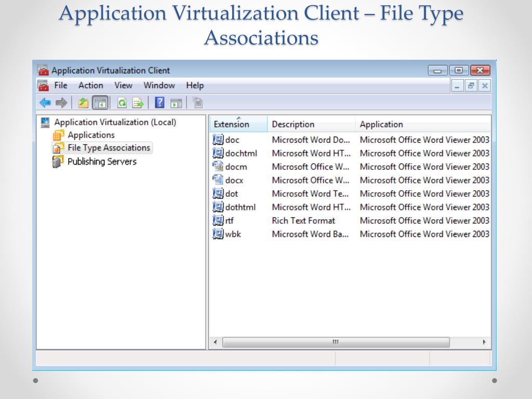Click the file icon of the dochtml row
Image resolution: width=532 pixels, height=399 pixels.
pos(218,153)
